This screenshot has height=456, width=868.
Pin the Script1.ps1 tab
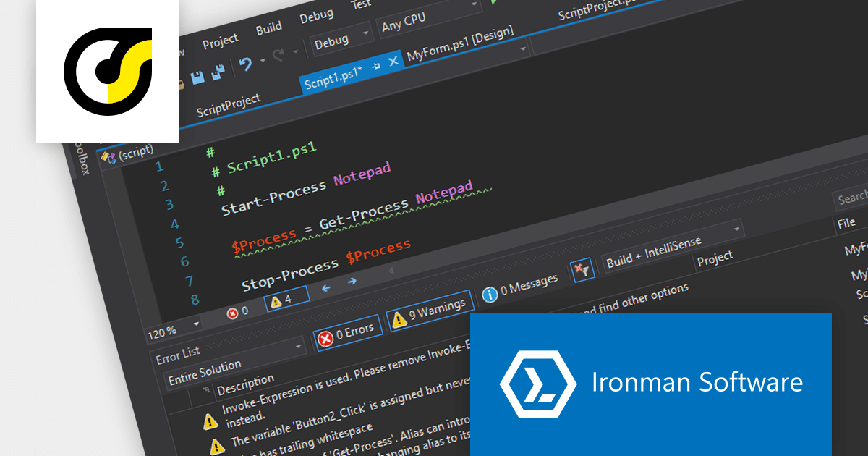tap(375, 66)
